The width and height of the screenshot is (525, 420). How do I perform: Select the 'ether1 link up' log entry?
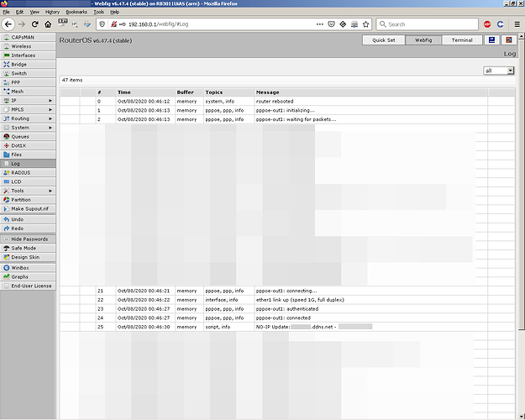coord(287,300)
